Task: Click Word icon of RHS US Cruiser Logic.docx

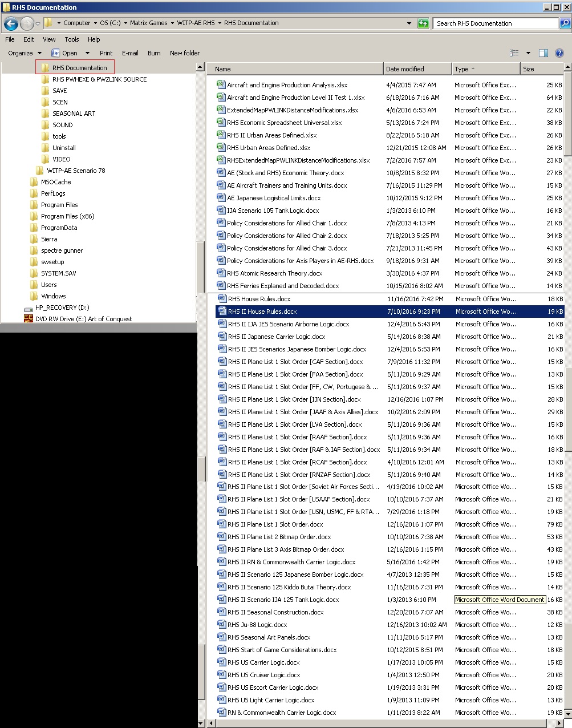Action: click(221, 674)
